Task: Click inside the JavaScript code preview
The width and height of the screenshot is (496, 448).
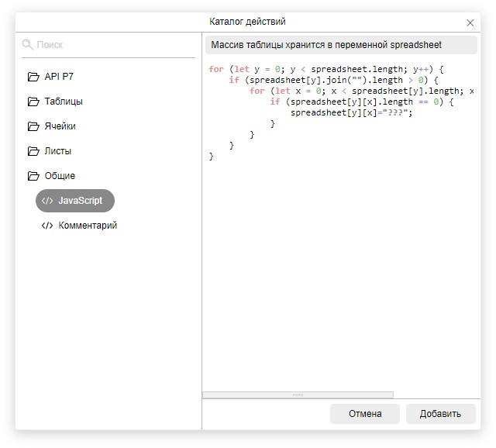Action: coord(341,233)
